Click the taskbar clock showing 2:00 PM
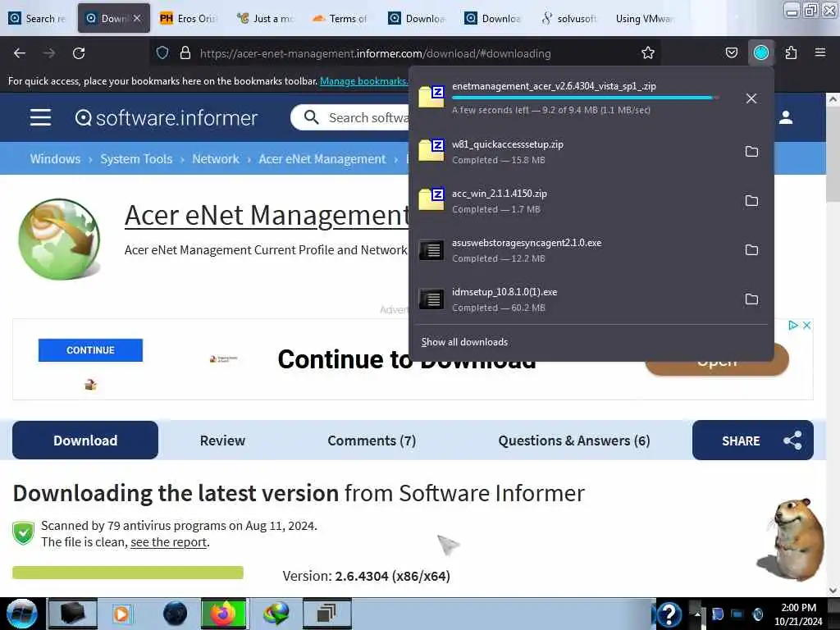This screenshot has width=840, height=630. point(798,614)
